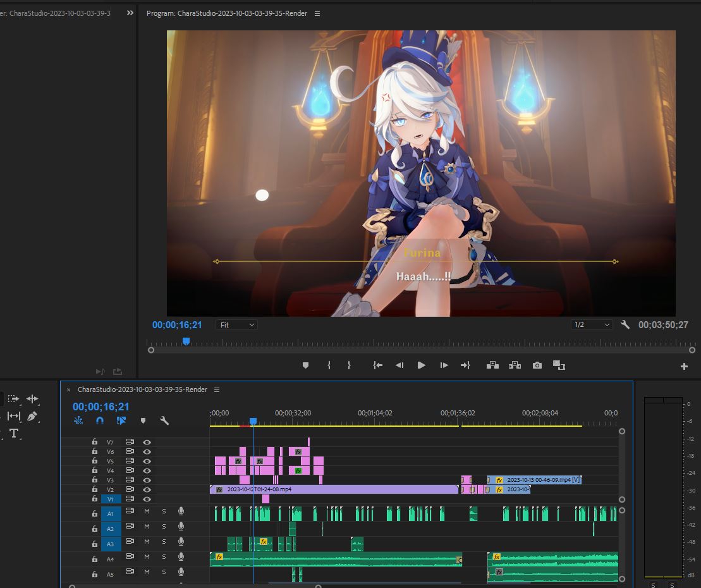Screen dimensions: 701x588
Task: Click the Furina title text in preview
Action: [x=422, y=253]
